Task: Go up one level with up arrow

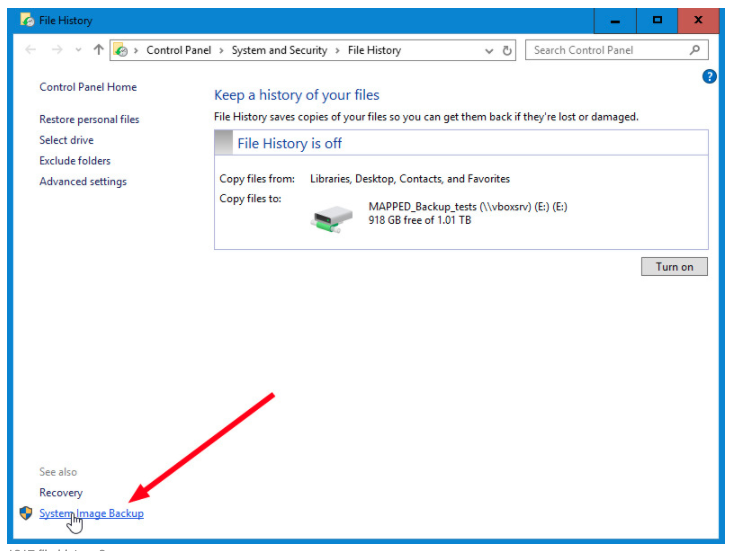Action: (x=98, y=49)
